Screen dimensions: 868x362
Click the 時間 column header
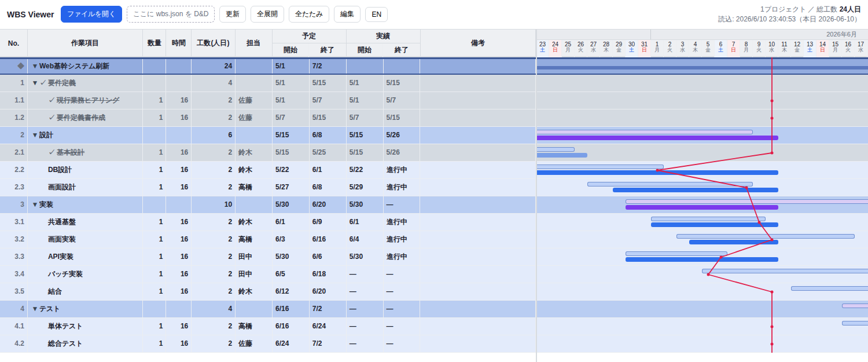(x=179, y=43)
